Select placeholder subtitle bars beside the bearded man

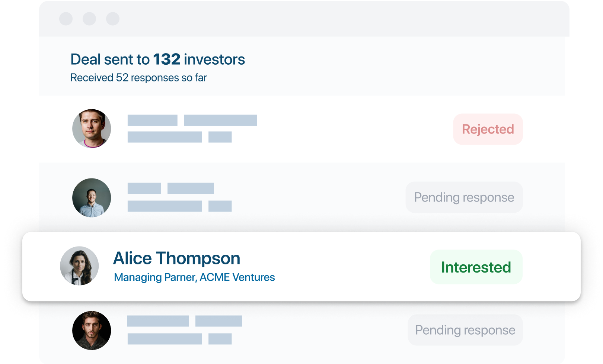[x=179, y=339]
